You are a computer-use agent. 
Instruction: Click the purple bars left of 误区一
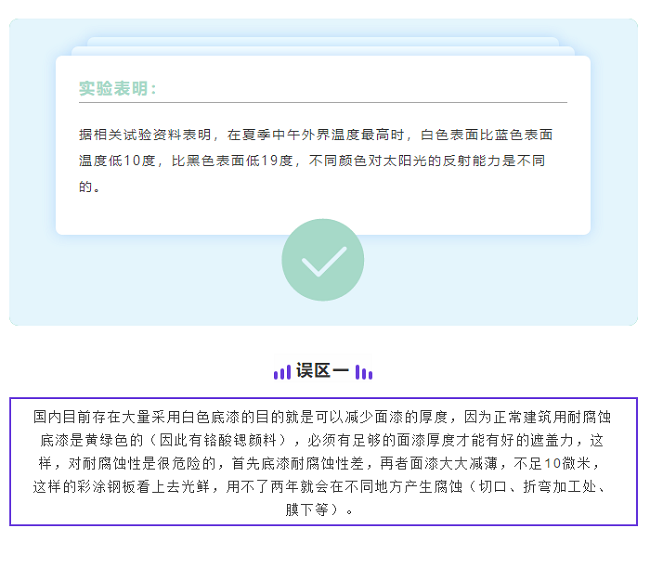pyautogui.click(x=282, y=372)
